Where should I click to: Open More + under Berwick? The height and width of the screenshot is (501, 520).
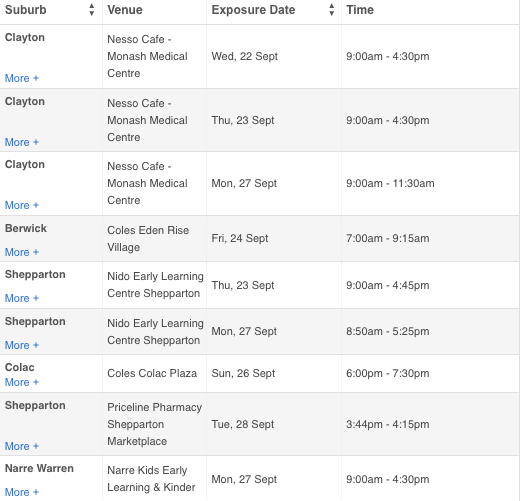pyautogui.click(x=22, y=252)
